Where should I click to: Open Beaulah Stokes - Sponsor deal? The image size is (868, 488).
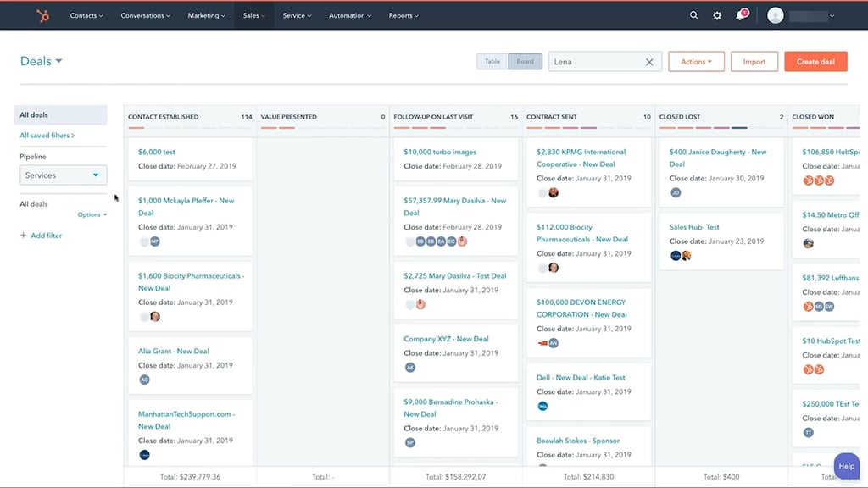[578, 441]
